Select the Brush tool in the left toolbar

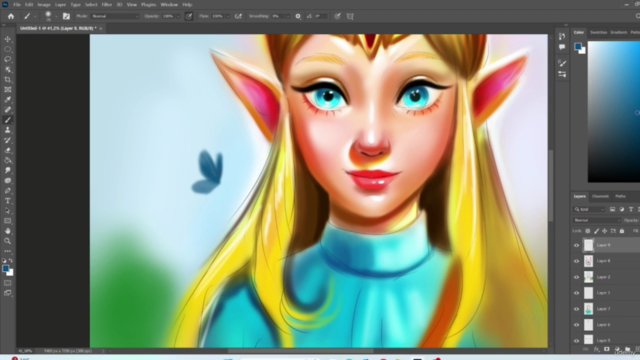tap(8, 120)
